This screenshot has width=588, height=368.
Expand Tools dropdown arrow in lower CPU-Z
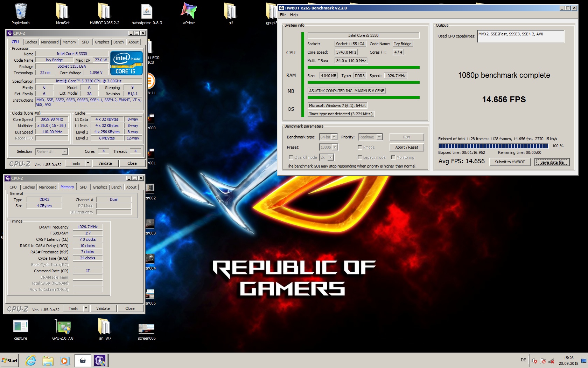(86, 308)
